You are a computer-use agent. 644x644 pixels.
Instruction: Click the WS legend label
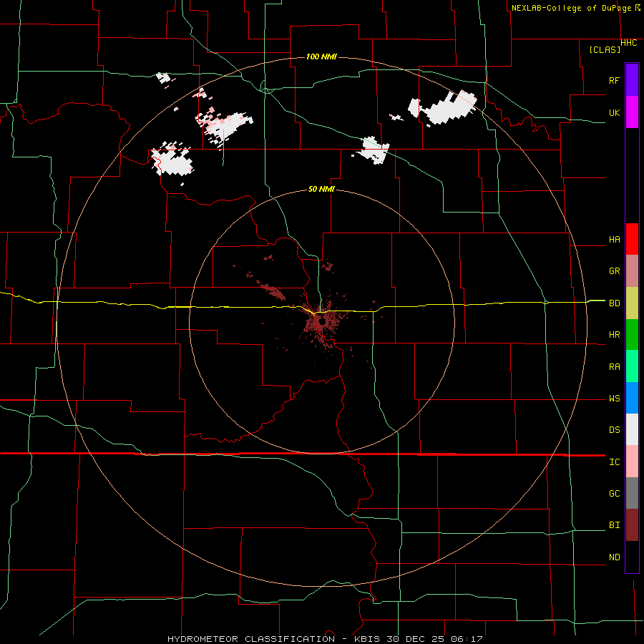point(614,399)
